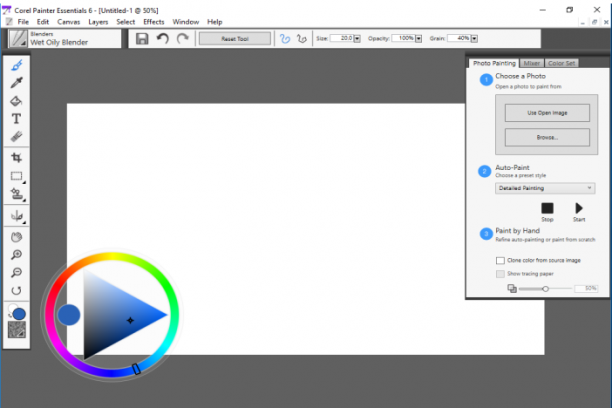Click step 1 Choose a Photo circle
The width and height of the screenshot is (612, 408).
pos(486,80)
